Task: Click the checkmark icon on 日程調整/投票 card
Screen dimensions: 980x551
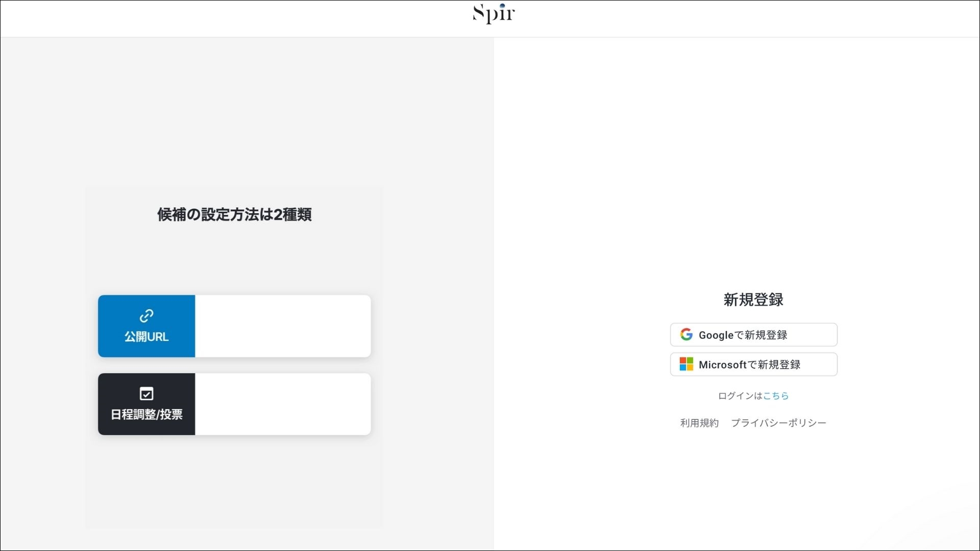Action: 146,393
